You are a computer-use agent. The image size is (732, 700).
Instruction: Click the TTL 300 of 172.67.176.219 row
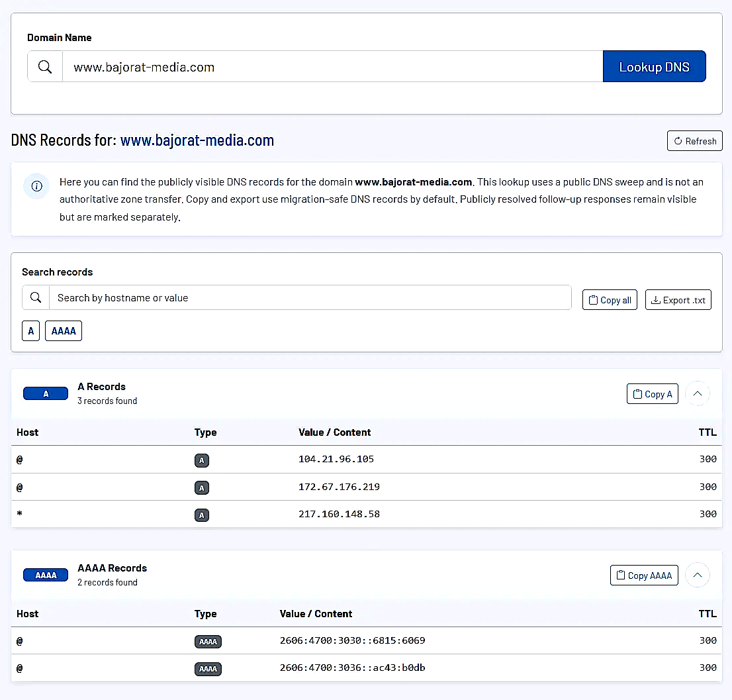[x=708, y=487]
